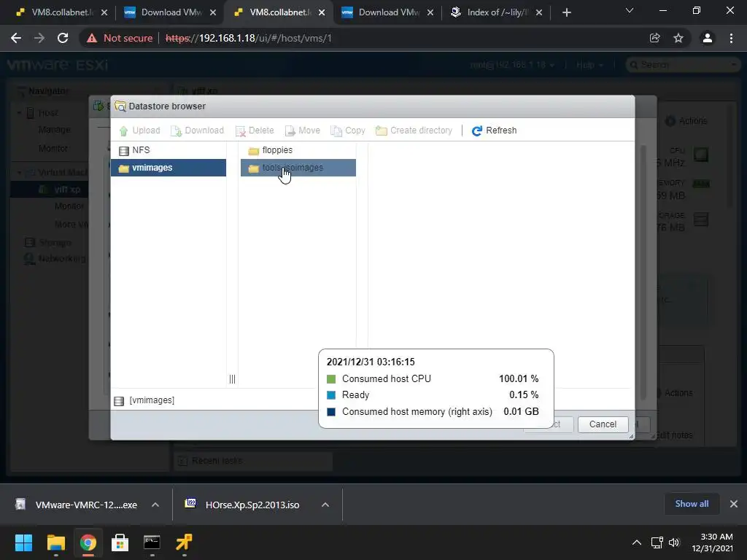Refresh the datastore browser listing
747x560 pixels.
(x=494, y=131)
